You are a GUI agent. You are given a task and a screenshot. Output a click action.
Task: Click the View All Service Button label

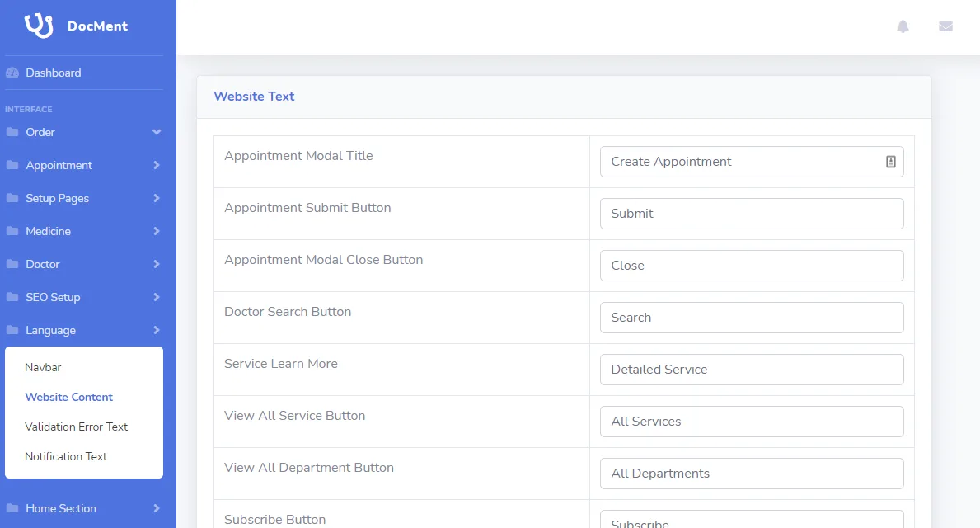[x=294, y=416]
